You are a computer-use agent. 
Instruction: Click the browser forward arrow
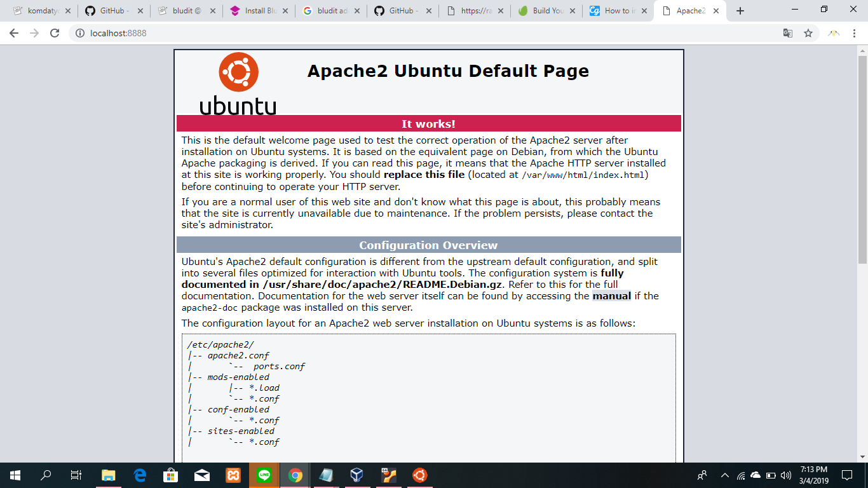pyautogui.click(x=34, y=33)
